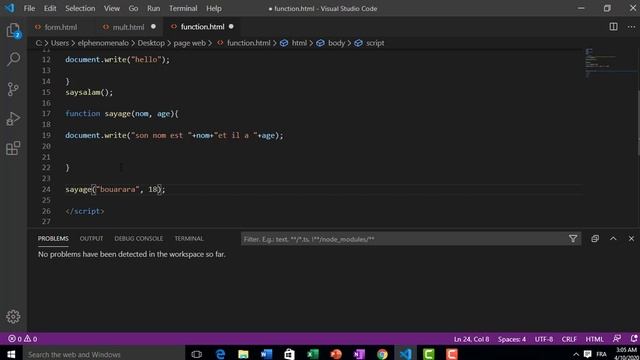Open Google Chrome from the taskbar
Viewport: 640px width, 360px height.
point(382,354)
